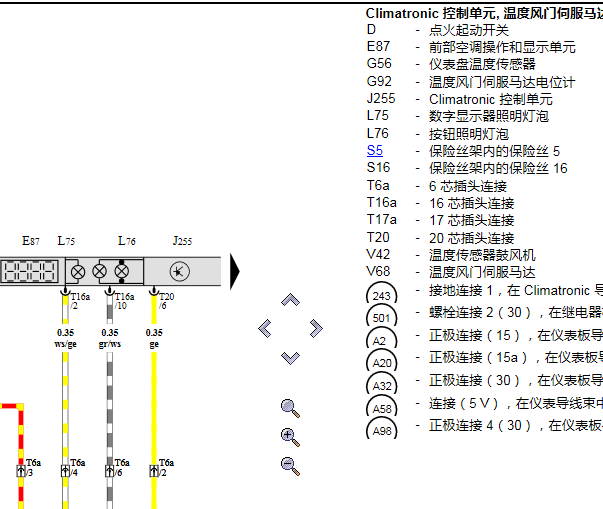Select the T20/6 connector label

tap(166, 301)
